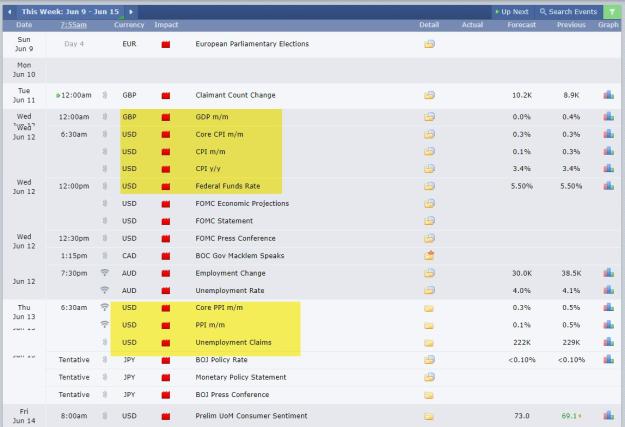Open detail folder for FOMC Press Conference
This screenshot has height=427, width=625.
click(429, 238)
